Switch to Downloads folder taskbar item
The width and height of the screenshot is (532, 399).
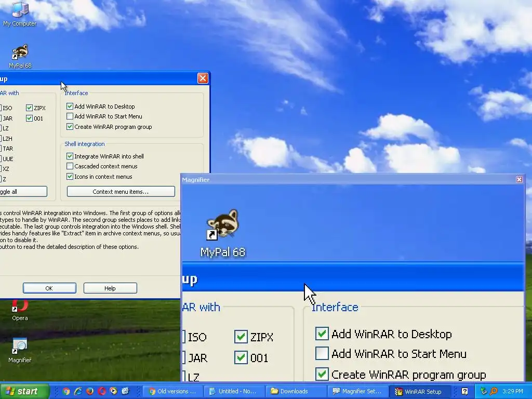click(295, 391)
